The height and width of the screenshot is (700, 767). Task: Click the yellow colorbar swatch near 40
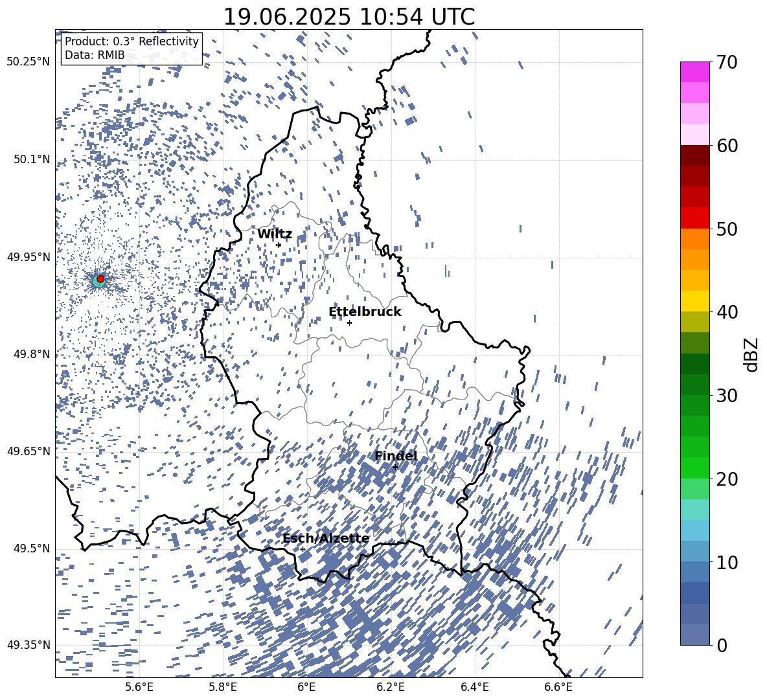(x=694, y=301)
